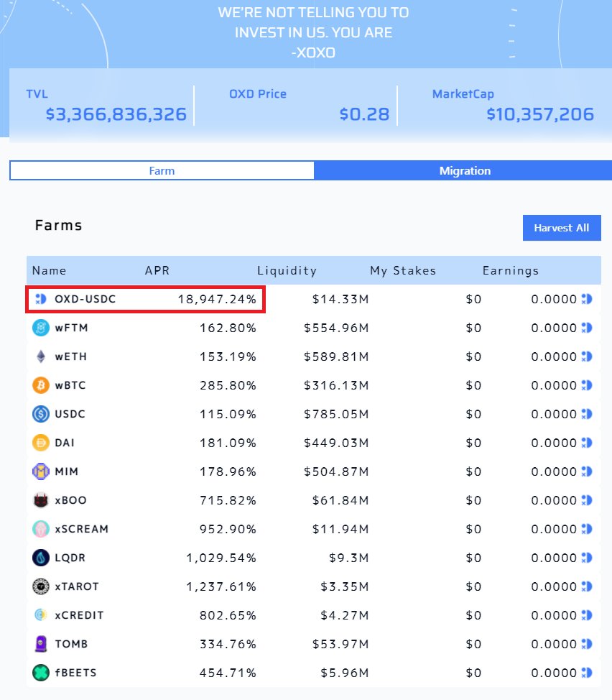Screen dimensions: 612x700
Task: Click the $785.05M liquidity value
Action: tap(336, 414)
